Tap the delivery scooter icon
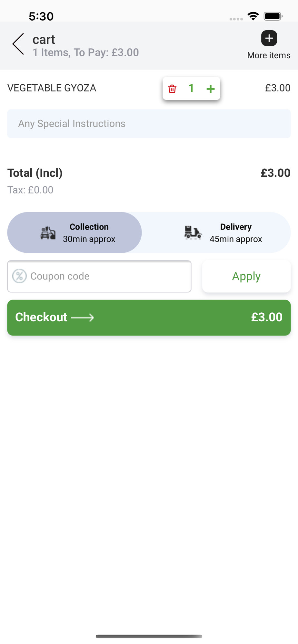The image size is (298, 644). (x=193, y=232)
